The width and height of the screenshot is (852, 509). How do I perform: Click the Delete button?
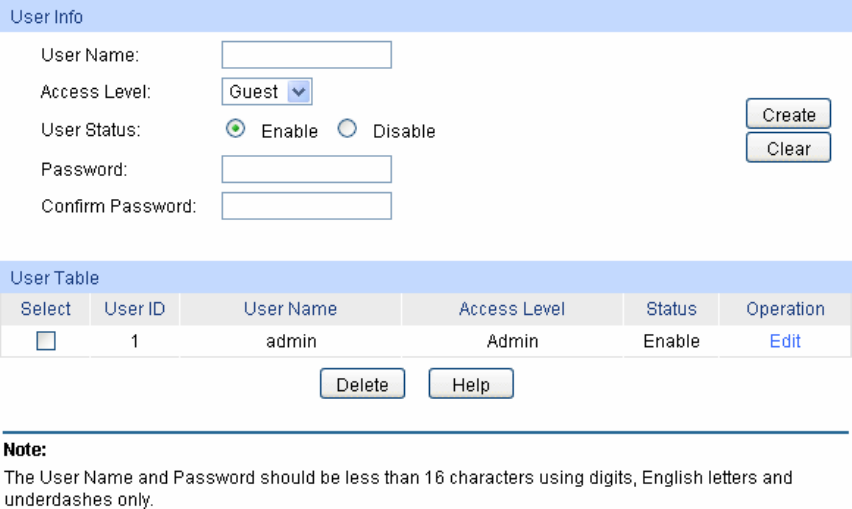click(362, 384)
